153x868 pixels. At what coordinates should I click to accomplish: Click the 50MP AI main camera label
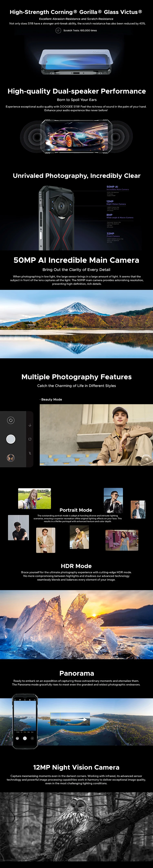pyautogui.click(x=112, y=187)
